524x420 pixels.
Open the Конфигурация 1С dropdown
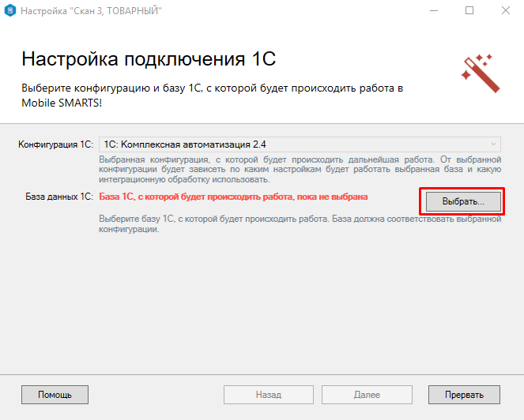click(300, 144)
